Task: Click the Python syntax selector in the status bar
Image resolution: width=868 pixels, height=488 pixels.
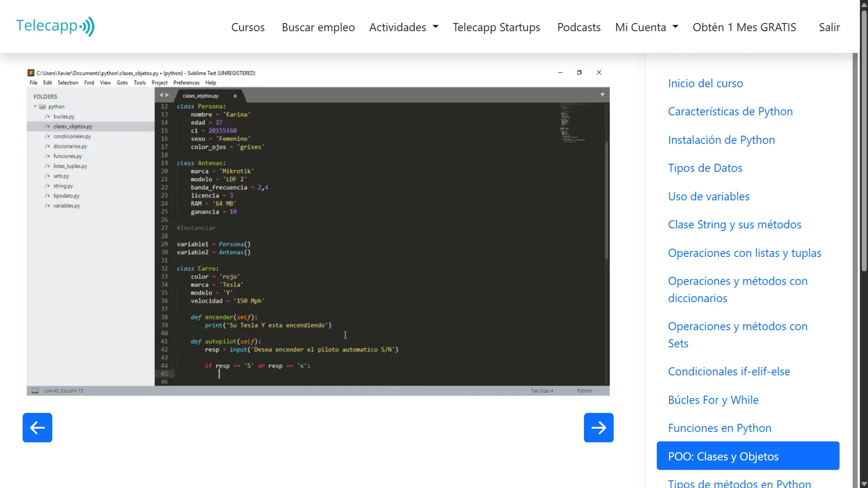Action: coord(584,390)
